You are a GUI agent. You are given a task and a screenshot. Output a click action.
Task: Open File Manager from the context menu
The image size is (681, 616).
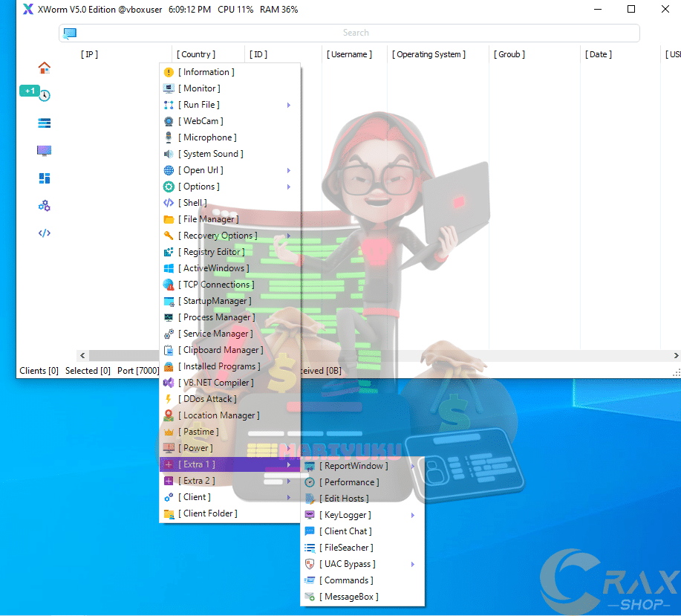tap(208, 219)
